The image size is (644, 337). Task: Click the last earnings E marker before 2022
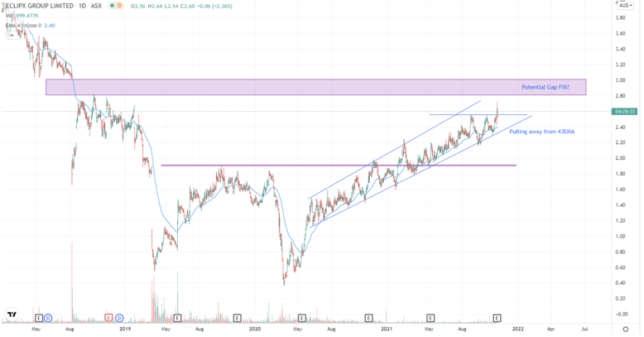[497, 317]
